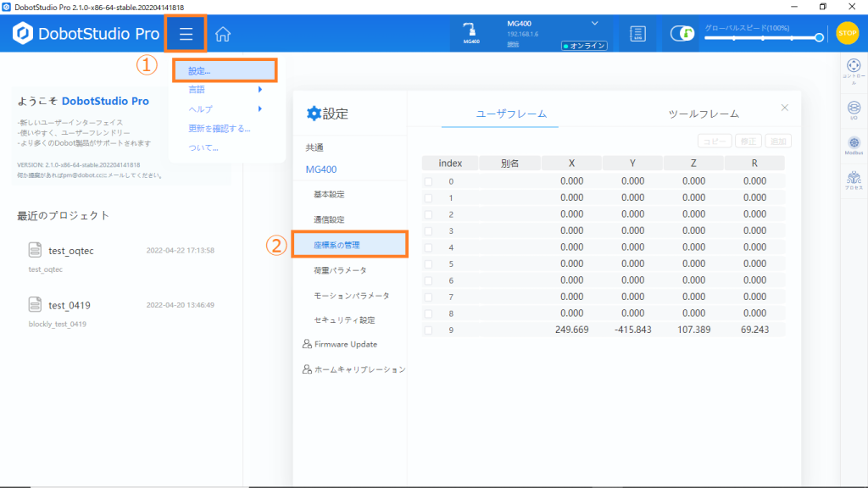This screenshot has height=488, width=868.
Task: Toggle the robot enable switch
Action: [x=682, y=34]
